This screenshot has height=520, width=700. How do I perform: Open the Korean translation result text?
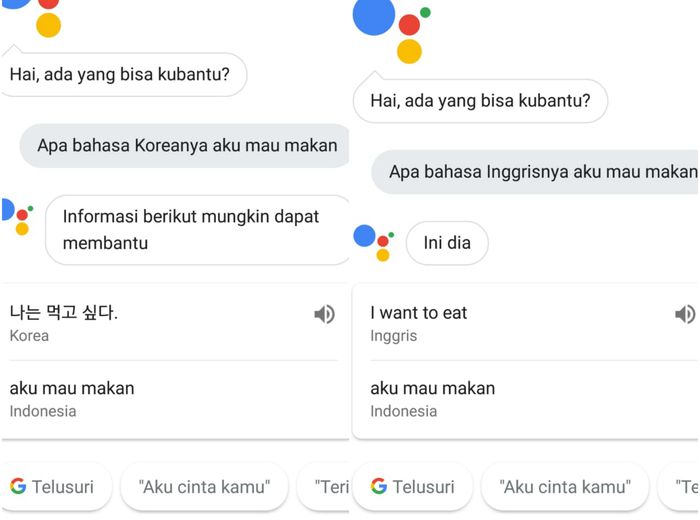tap(63, 312)
